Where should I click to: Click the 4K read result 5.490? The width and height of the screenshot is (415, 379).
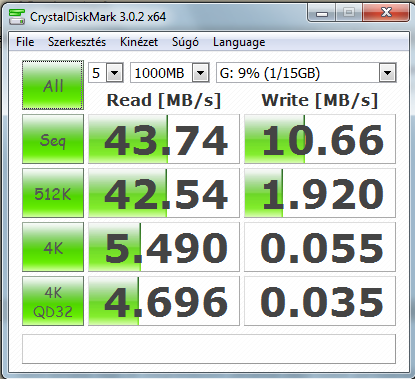click(164, 247)
